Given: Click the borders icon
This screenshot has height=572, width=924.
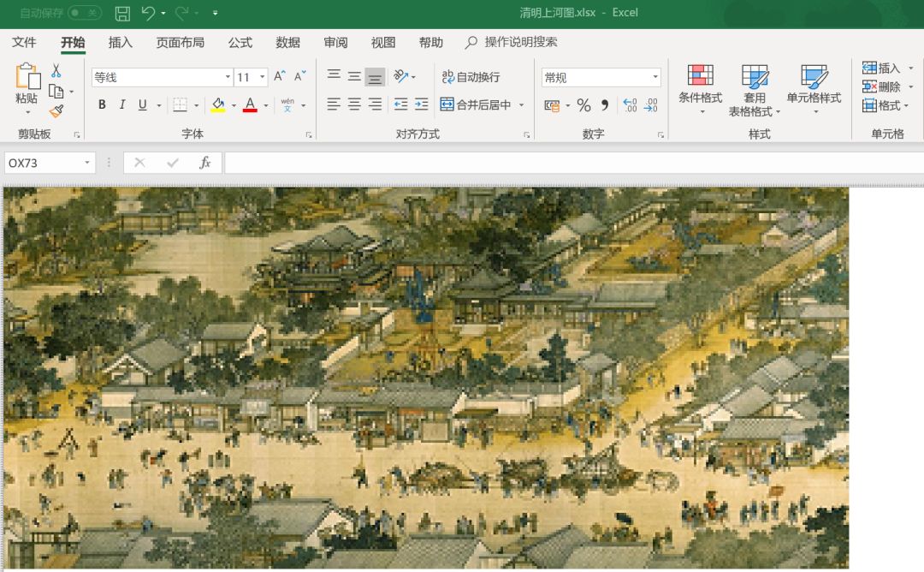Looking at the screenshot, I should (x=180, y=105).
